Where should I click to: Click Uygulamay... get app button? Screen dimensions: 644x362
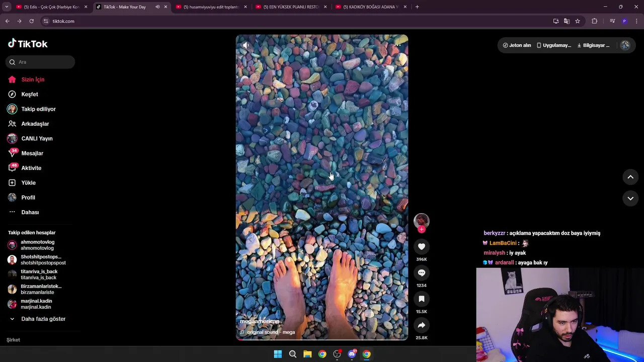(x=553, y=45)
